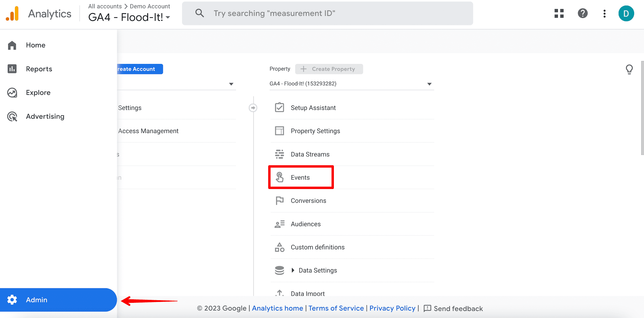The image size is (644, 318).
Task: Open Admin in the navigation
Action: point(58,300)
